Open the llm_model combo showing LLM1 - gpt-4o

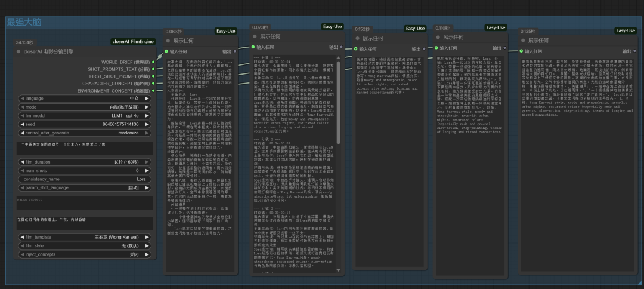coord(85,116)
